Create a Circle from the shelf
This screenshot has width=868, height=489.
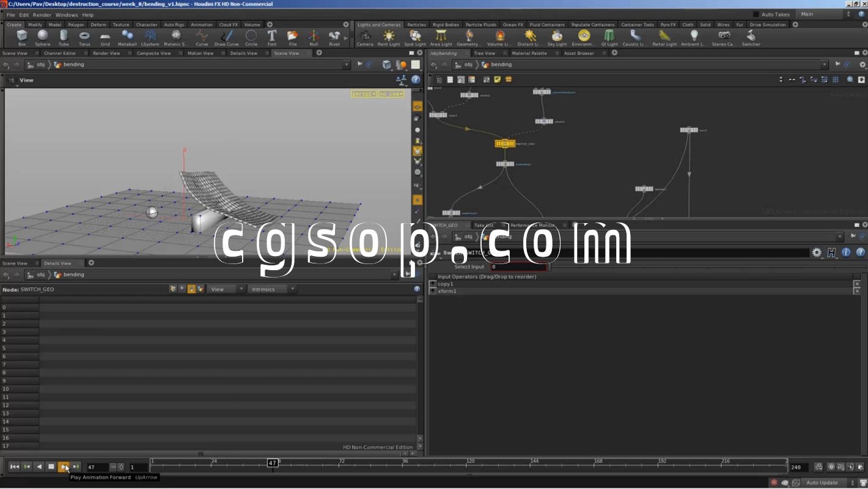tap(251, 38)
